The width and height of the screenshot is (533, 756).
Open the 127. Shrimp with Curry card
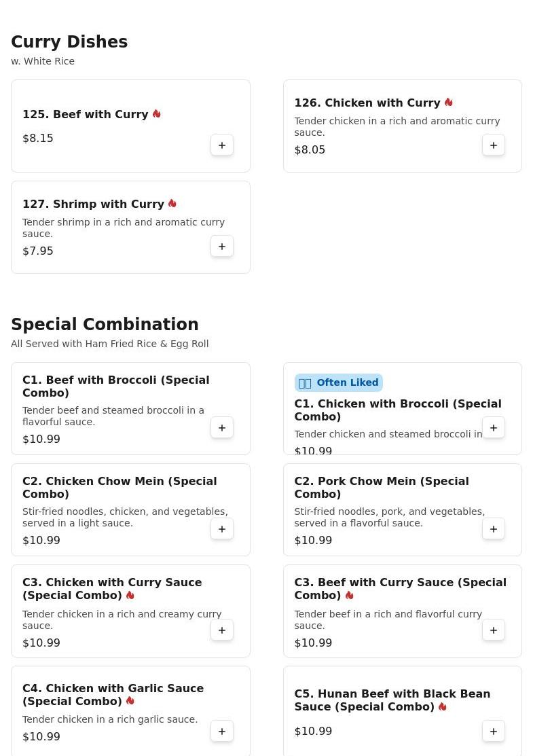130,227
